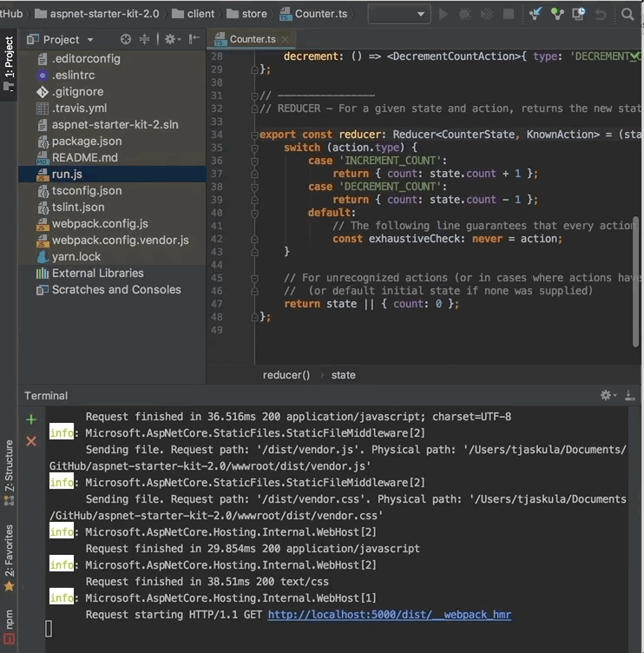The height and width of the screenshot is (653, 644).
Task: Click the Run with Coverage icon
Action: (x=487, y=14)
